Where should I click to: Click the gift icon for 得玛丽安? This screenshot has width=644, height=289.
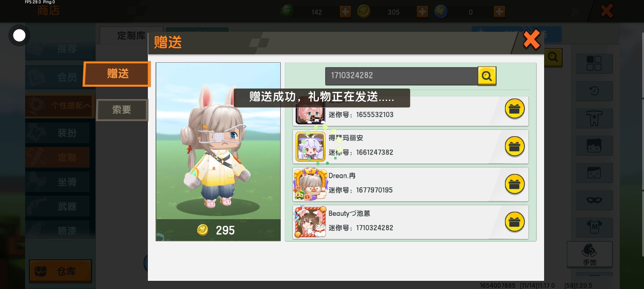coord(515,146)
